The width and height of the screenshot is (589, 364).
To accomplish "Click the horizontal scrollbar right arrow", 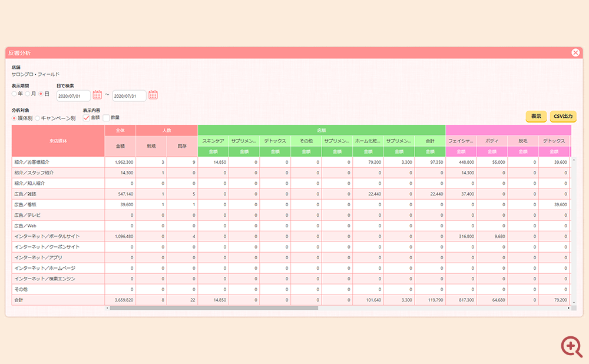I will point(568,308).
